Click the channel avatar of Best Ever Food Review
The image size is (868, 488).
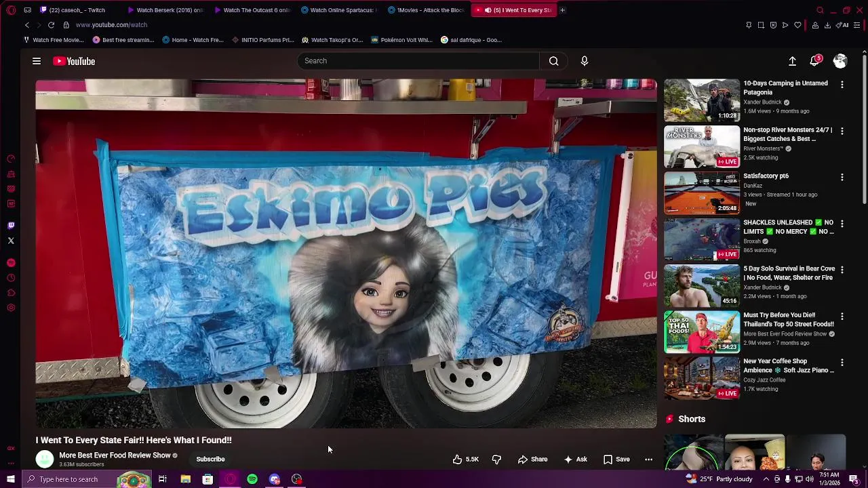coord(45,460)
